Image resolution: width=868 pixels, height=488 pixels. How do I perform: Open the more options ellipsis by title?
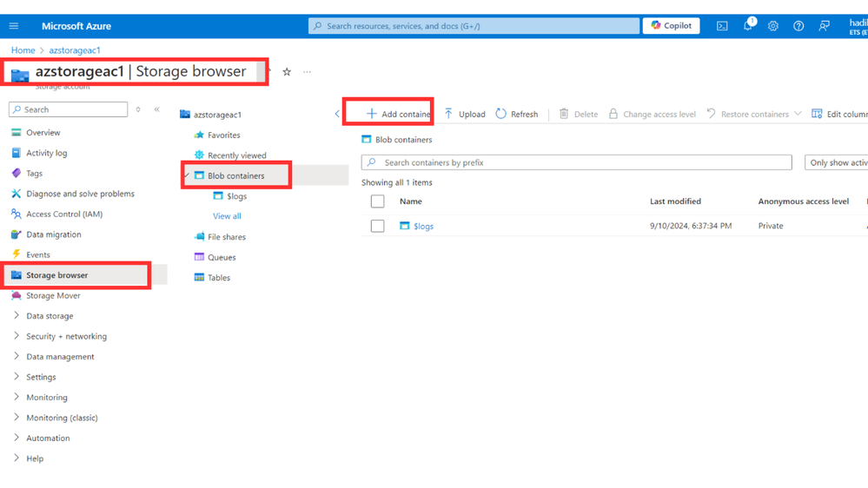pyautogui.click(x=308, y=72)
